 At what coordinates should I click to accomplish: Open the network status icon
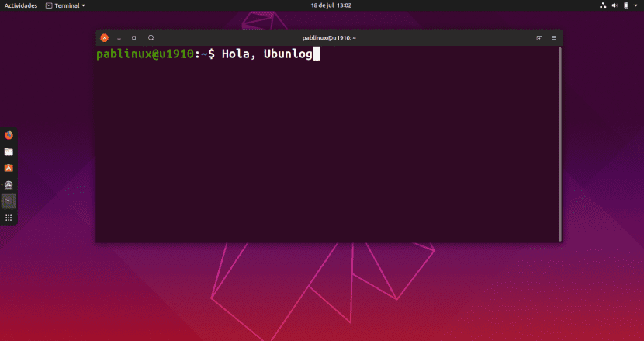point(603,5)
